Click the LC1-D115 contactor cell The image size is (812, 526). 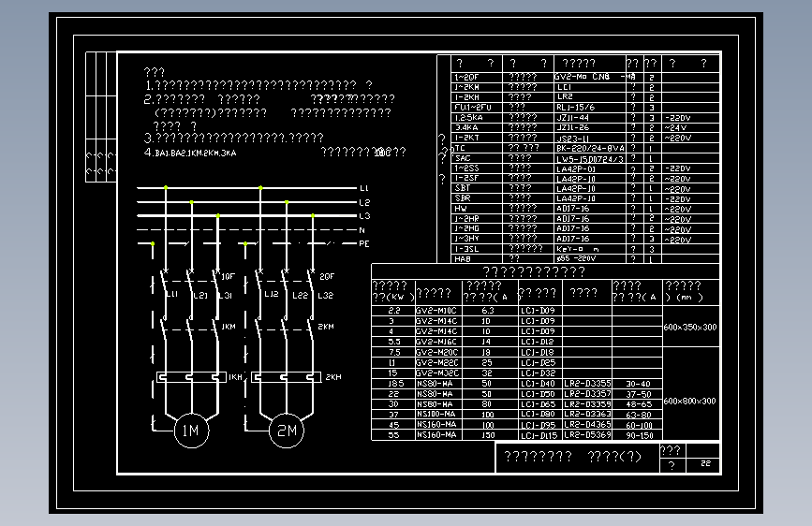539,436
